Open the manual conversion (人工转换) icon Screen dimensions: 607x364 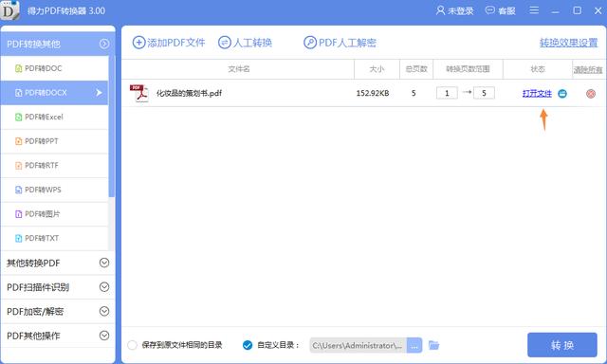(225, 42)
